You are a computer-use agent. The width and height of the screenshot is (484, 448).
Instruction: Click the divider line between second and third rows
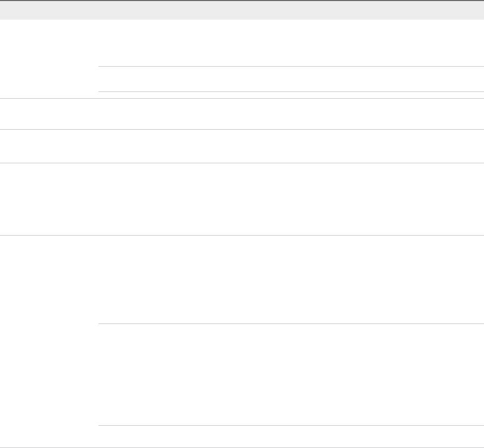(242, 129)
